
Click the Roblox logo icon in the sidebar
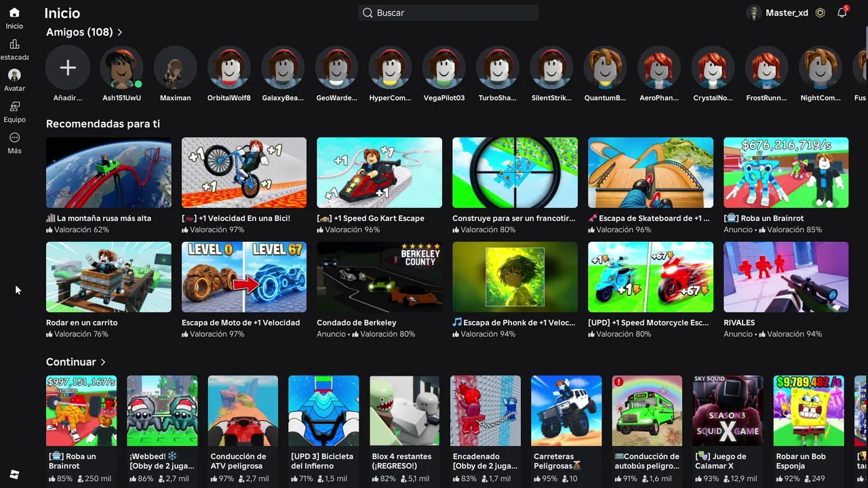tap(15, 474)
